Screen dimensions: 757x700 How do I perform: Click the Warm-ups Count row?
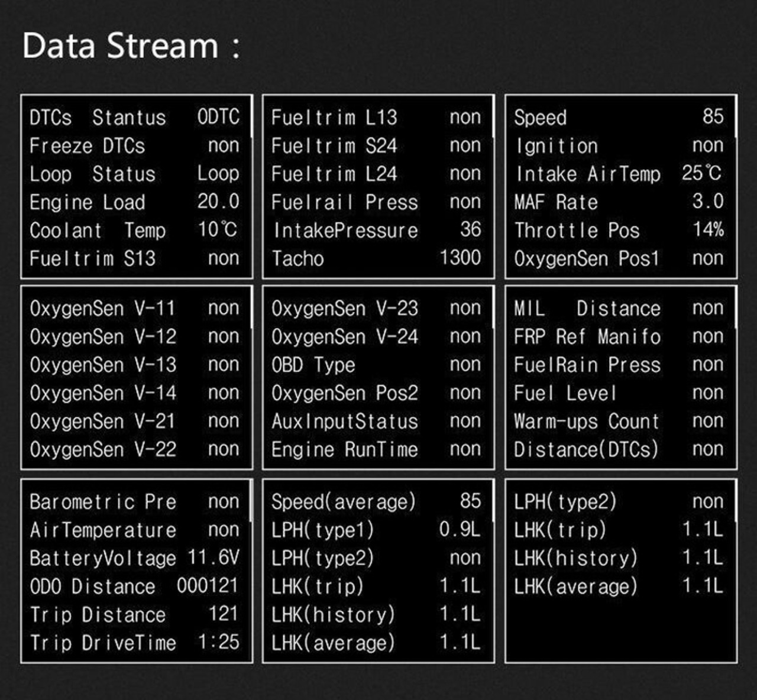pos(619,422)
